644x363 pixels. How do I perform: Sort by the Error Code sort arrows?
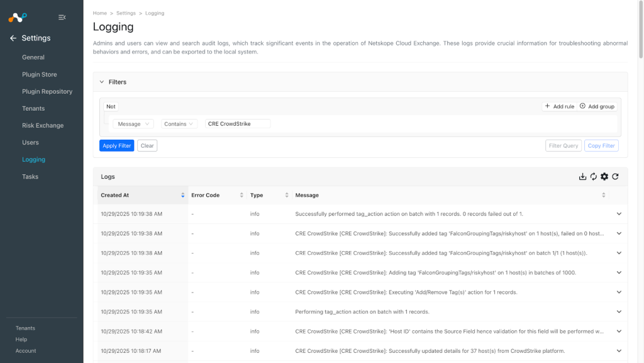(241, 195)
